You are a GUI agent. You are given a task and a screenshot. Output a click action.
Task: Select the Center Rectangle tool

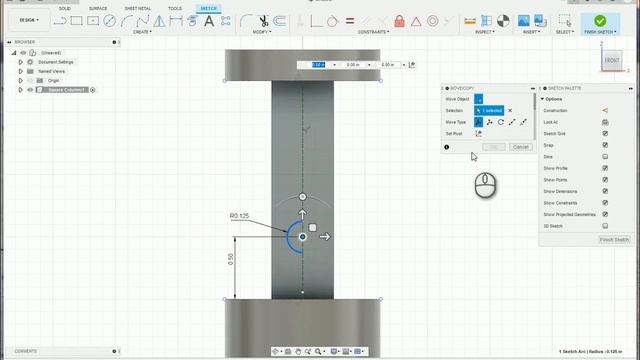click(93, 20)
